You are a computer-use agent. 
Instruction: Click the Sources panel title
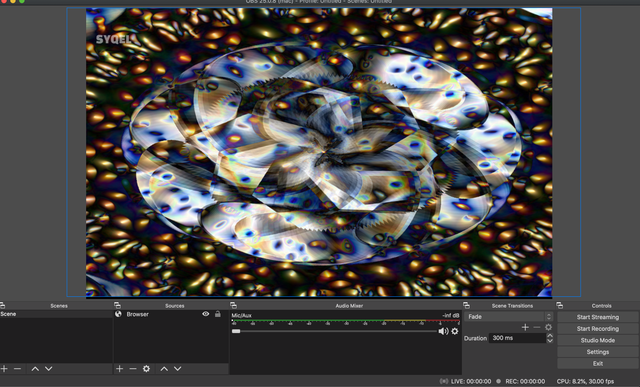coord(174,305)
